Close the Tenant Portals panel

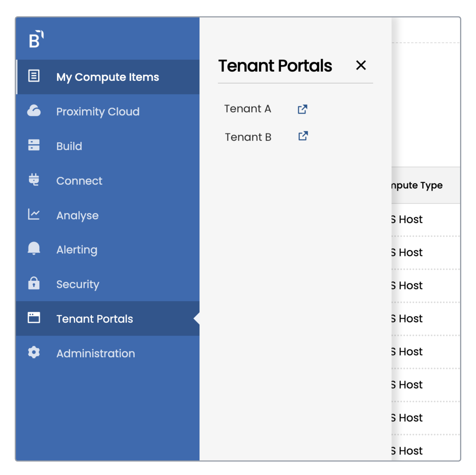361,65
